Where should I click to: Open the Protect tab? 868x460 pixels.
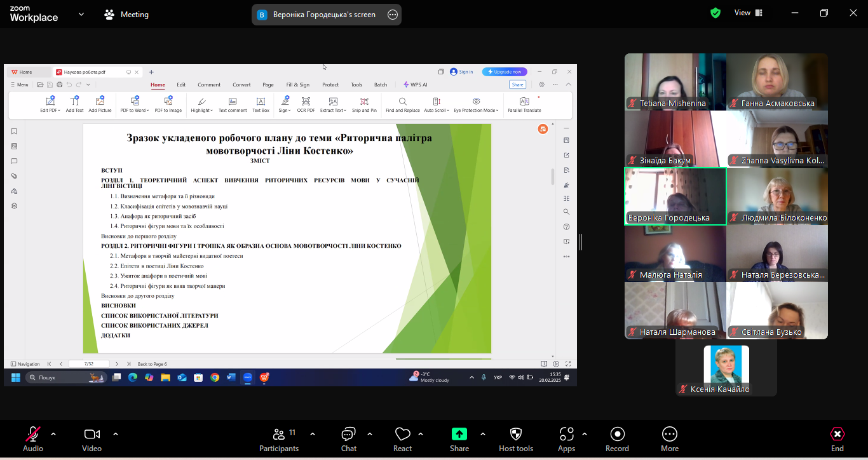[x=330, y=85]
